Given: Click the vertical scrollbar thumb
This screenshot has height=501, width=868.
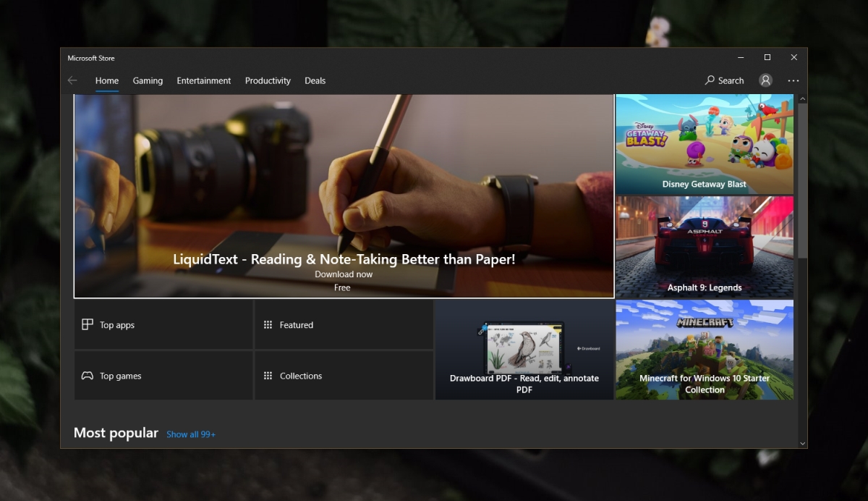Looking at the screenshot, I should coord(802,180).
